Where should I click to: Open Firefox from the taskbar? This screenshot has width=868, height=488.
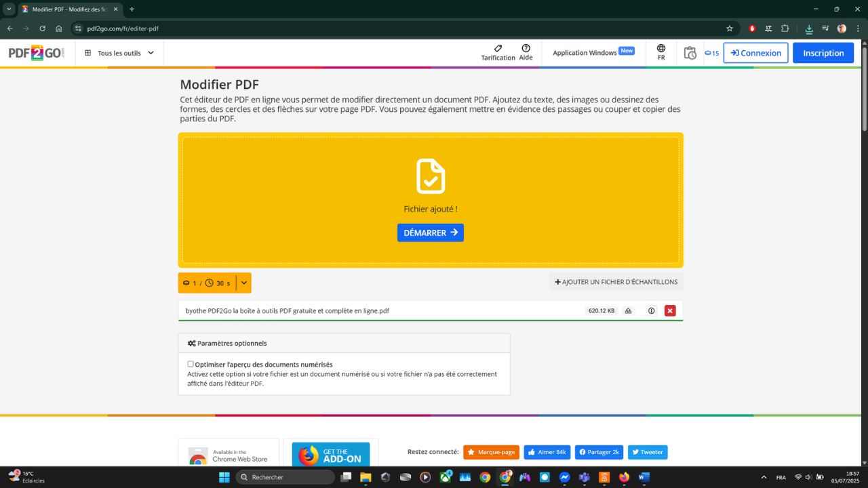(623, 477)
